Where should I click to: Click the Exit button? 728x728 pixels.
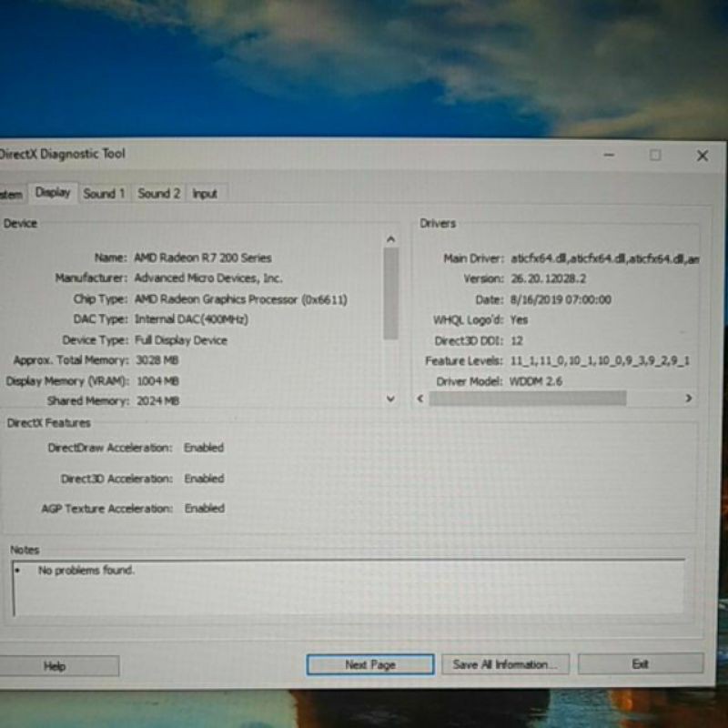(640, 665)
